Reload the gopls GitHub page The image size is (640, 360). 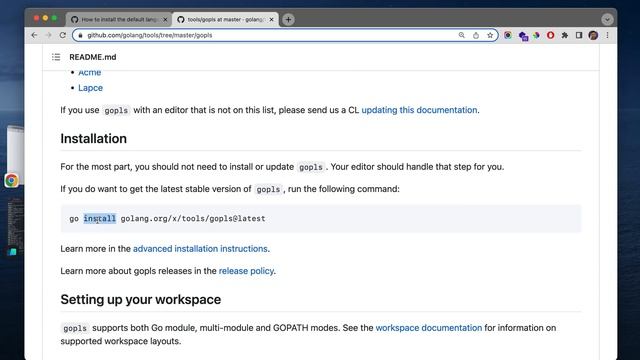62,35
